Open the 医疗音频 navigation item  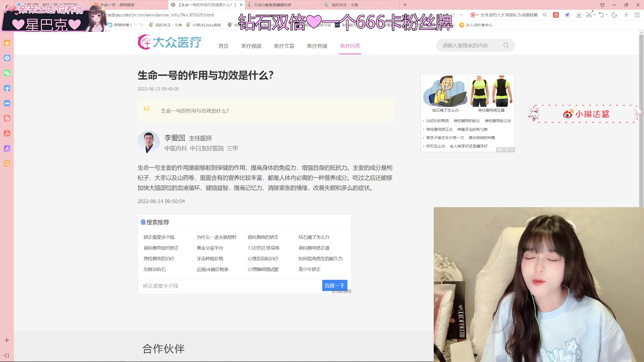point(317,46)
